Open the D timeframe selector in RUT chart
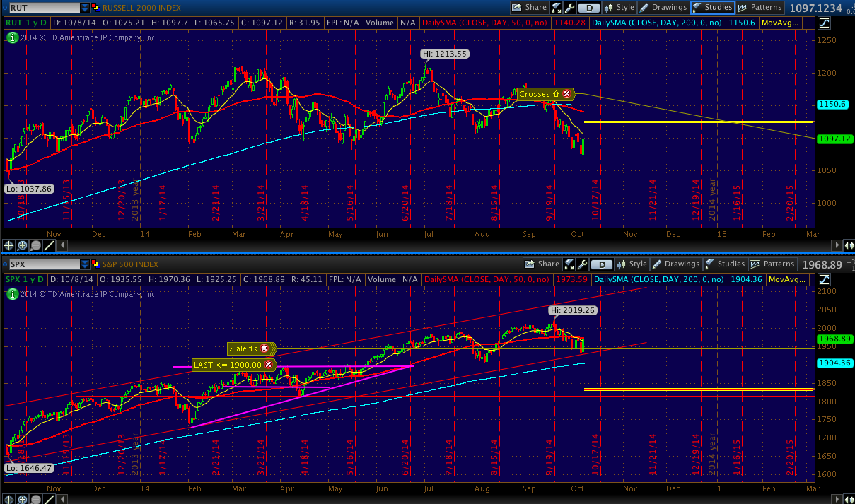The height and width of the screenshot is (504, 855). [588, 8]
